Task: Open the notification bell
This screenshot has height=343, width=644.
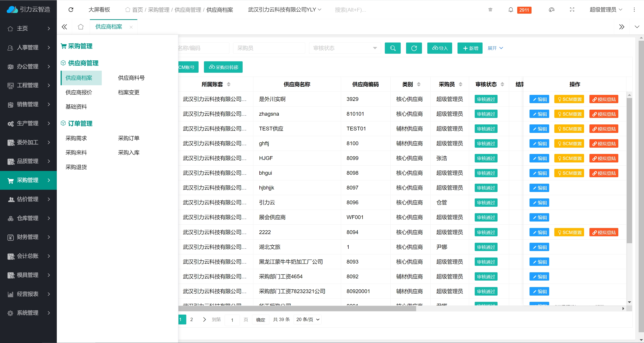Action: coord(511,10)
